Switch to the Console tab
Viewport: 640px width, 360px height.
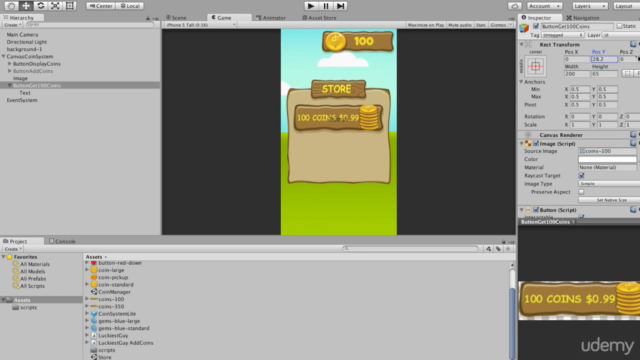click(x=62, y=241)
